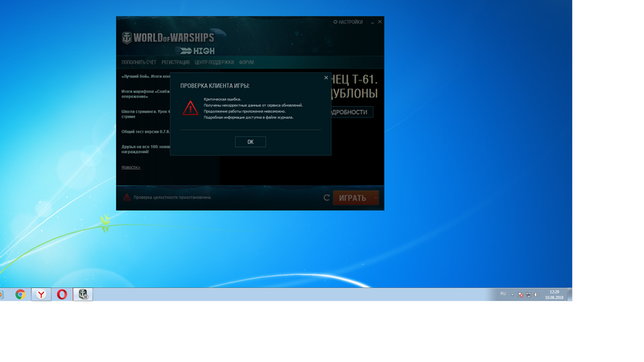Close the World of Warships launcher window

(380, 22)
